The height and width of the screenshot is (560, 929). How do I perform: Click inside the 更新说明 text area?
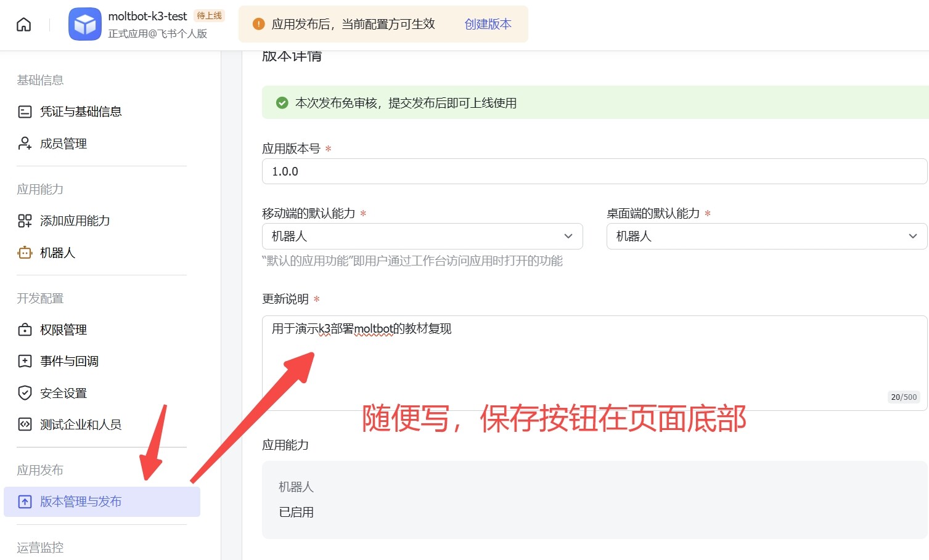pos(594,363)
